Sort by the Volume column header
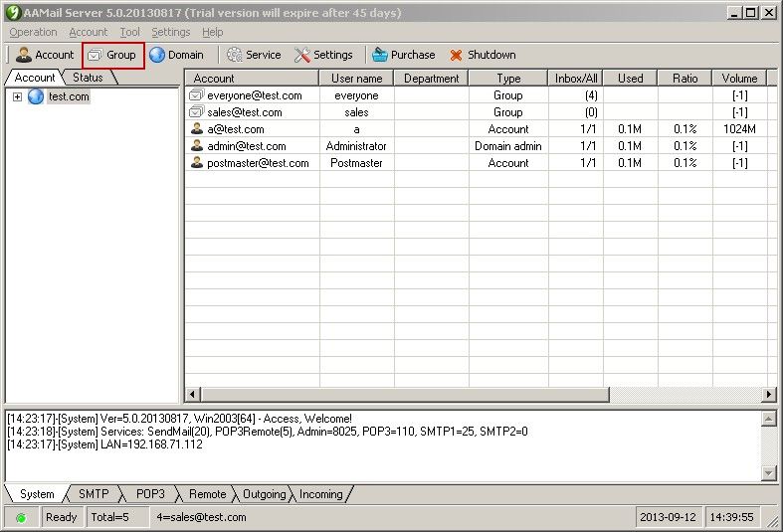 tap(739, 79)
